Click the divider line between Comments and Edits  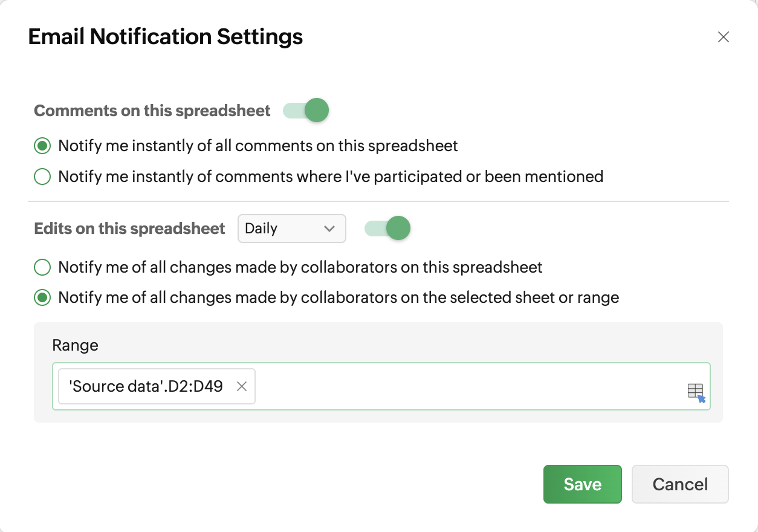(x=378, y=201)
